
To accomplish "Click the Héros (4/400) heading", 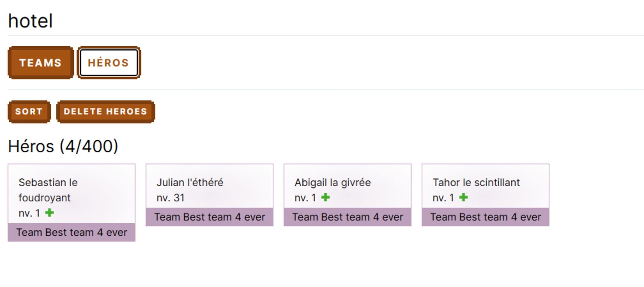I will click(x=63, y=146).
